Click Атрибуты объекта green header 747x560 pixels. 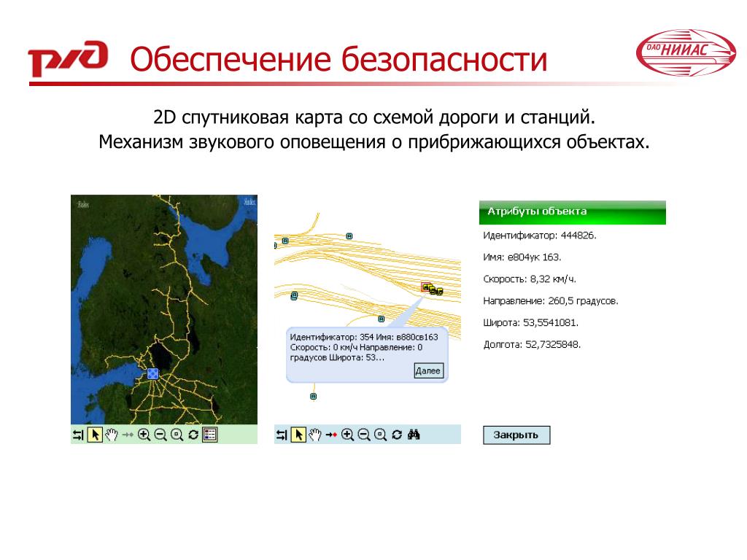[572, 212]
